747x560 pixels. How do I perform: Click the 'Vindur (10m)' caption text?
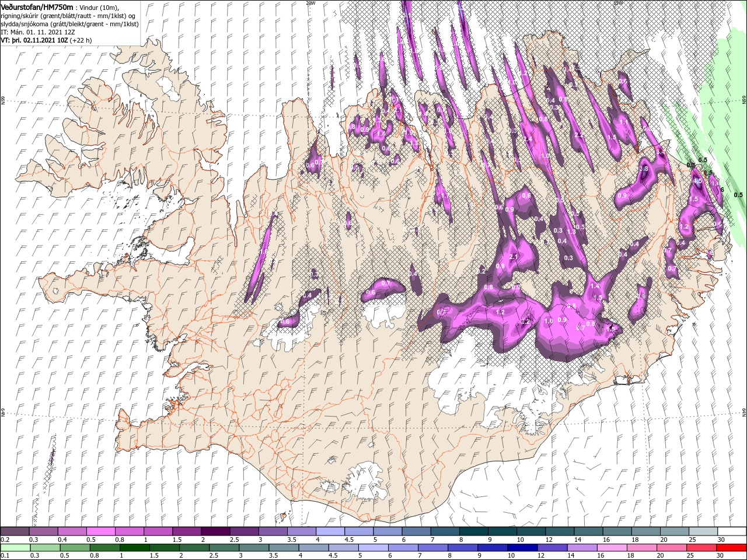tap(99, 7)
